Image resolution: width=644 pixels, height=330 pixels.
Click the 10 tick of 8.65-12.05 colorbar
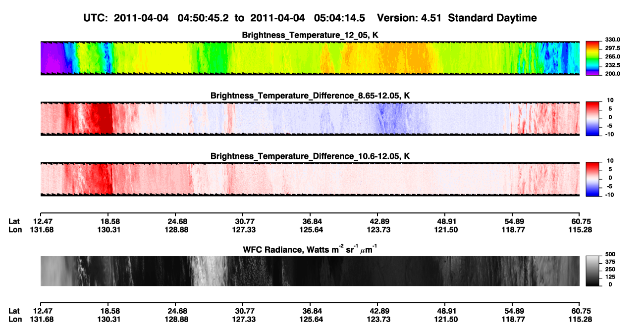(x=610, y=100)
